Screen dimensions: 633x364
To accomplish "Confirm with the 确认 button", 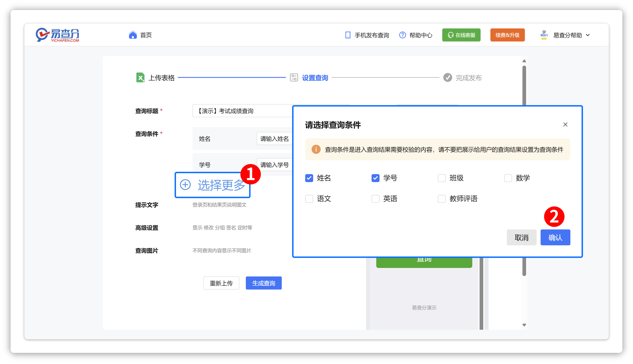I will coord(555,237).
